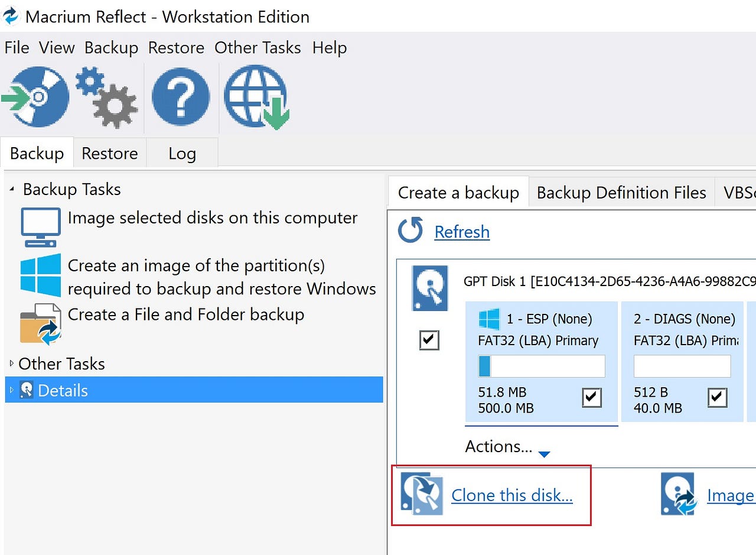Open the Restore menu in menu bar
This screenshot has height=555, width=756.
[176, 48]
